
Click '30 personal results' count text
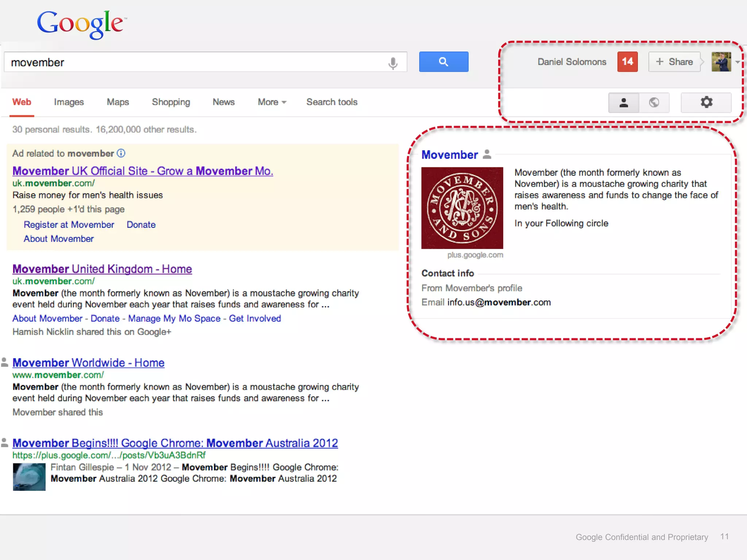51,129
